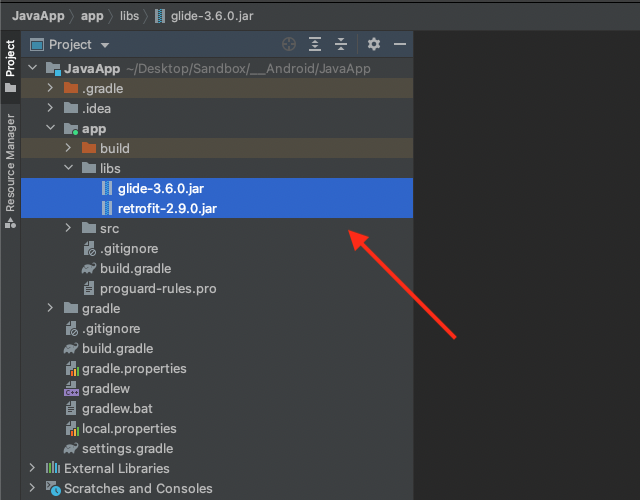Image resolution: width=640 pixels, height=500 pixels.
Task: Click the orange .gradle folder icon
Action: 71,88
